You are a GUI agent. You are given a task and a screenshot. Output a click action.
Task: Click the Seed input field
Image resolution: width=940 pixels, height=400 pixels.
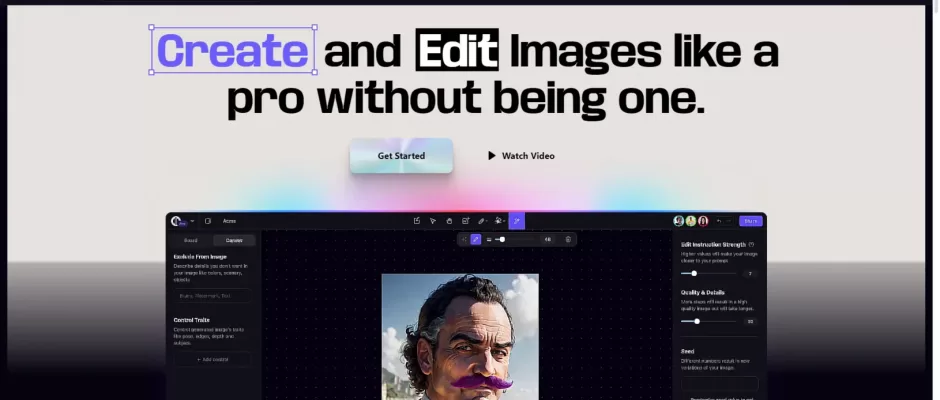(719, 384)
